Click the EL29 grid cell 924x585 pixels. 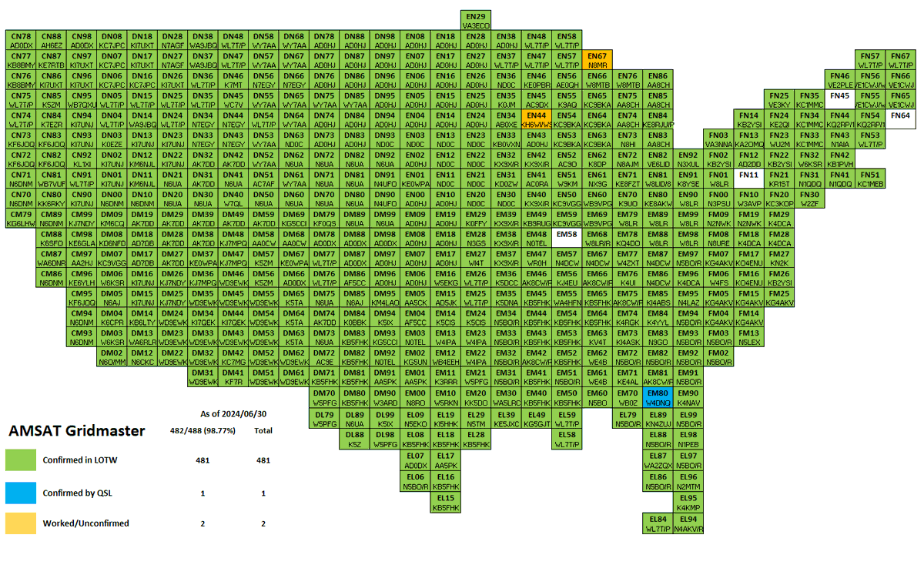pos(476,417)
